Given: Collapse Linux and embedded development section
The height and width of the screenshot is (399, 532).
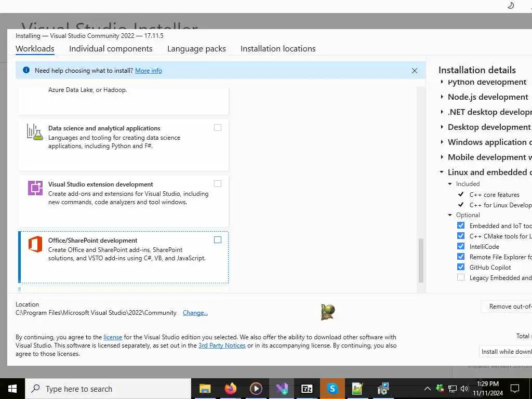Looking at the screenshot, I should (442, 172).
